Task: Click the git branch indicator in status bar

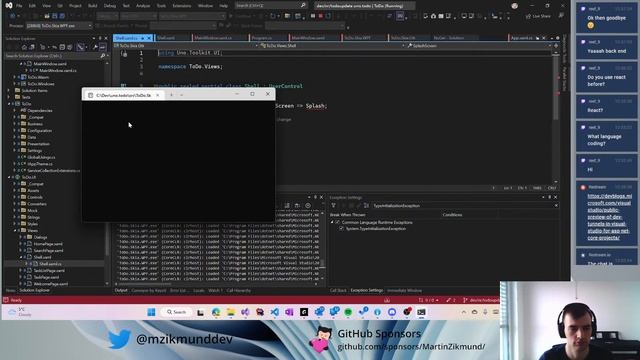Action: (x=481, y=300)
